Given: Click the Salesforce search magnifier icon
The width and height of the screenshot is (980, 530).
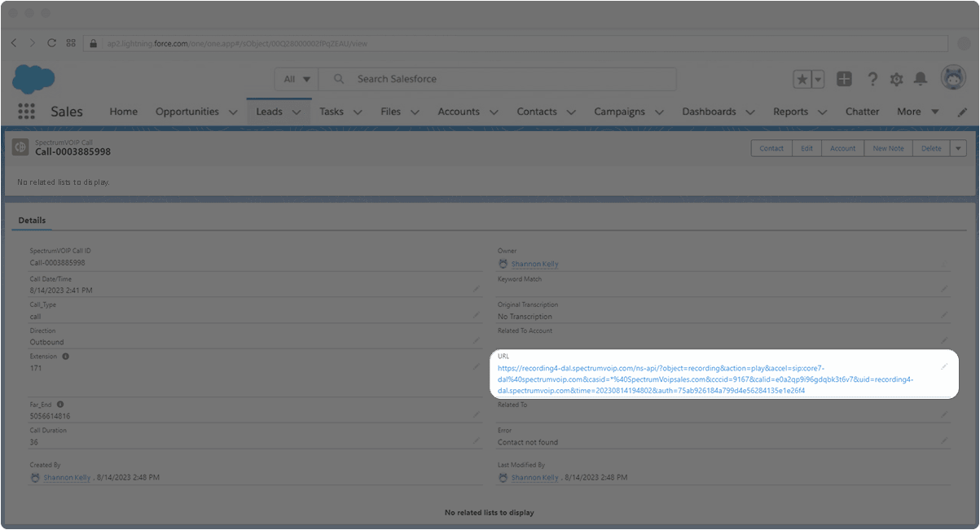Looking at the screenshot, I should click(x=338, y=79).
